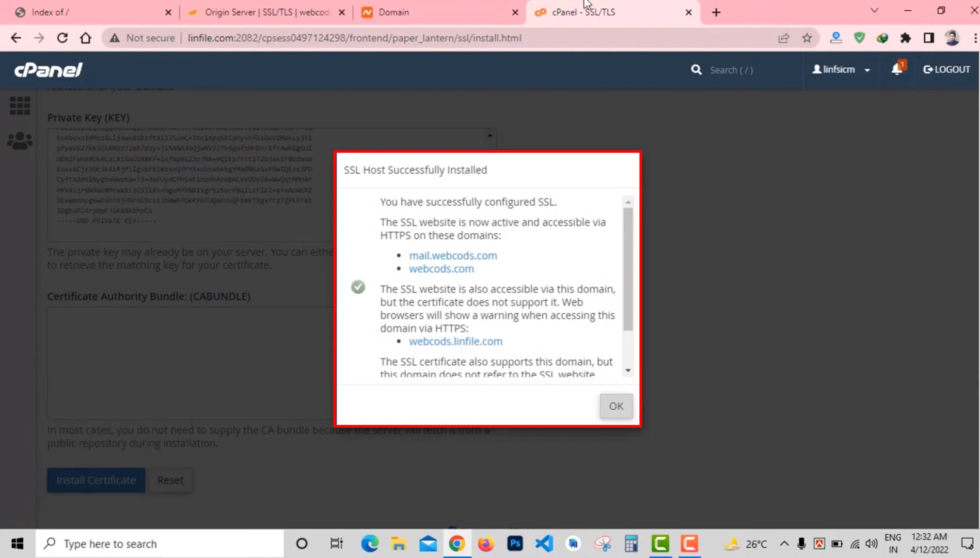The width and height of the screenshot is (980, 558).
Task: Click the browser home button
Action: click(86, 38)
